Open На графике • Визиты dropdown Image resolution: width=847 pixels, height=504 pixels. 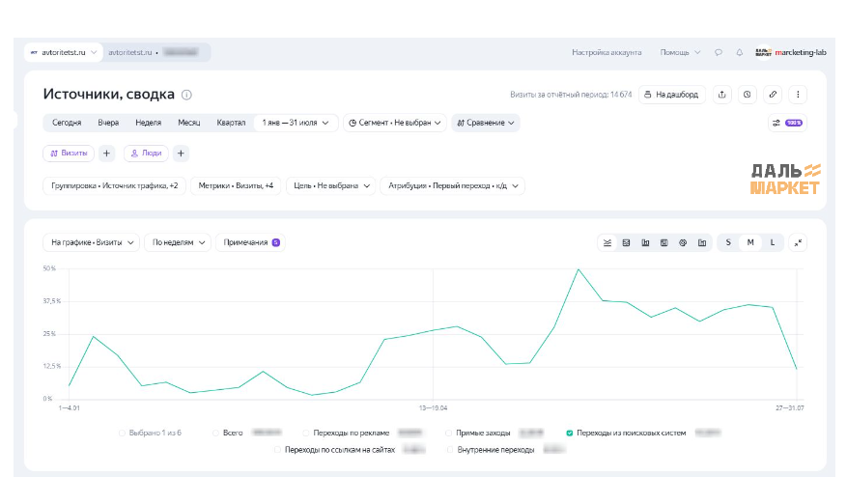tap(92, 243)
